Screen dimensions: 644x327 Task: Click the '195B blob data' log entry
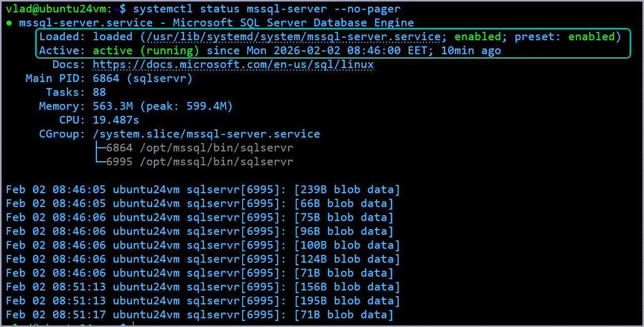(347, 301)
